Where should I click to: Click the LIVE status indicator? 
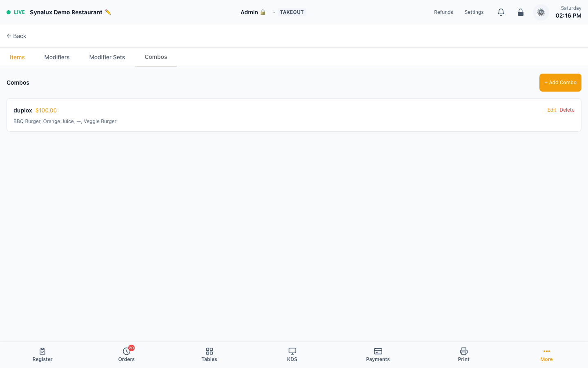(x=16, y=12)
